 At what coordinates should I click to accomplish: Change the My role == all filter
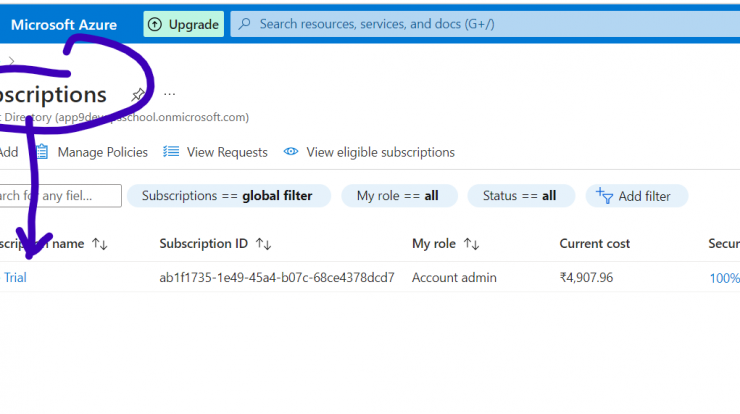pyautogui.click(x=399, y=196)
